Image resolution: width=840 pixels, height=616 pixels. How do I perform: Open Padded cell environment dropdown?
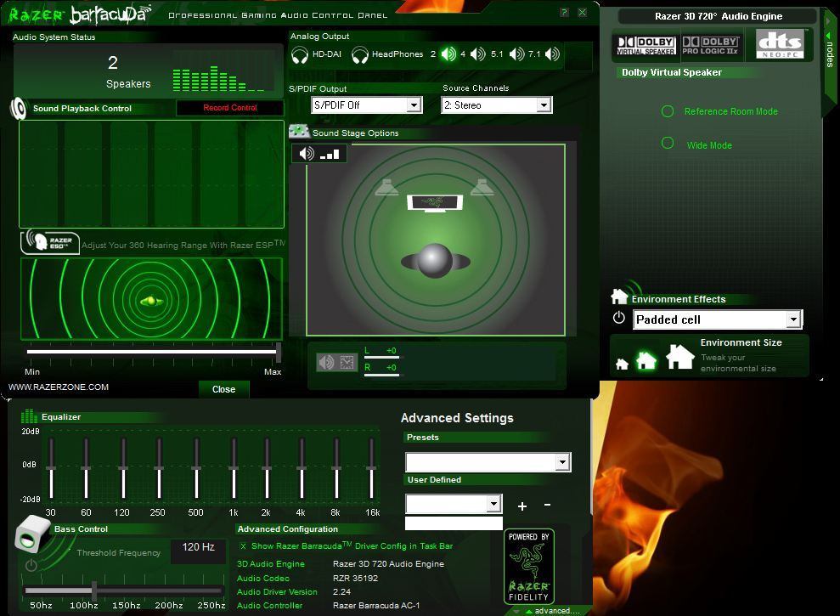(x=718, y=319)
